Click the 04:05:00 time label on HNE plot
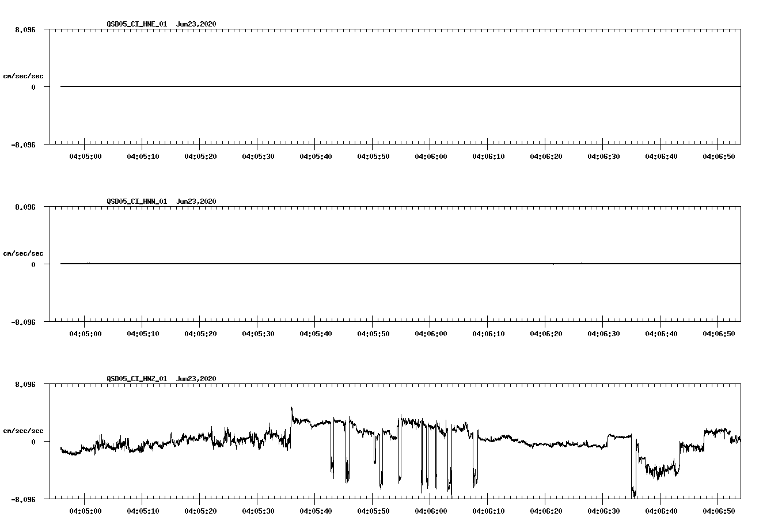The height and width of the screenshot is (532, 782). pyautogui.click(x=85, y=157)
